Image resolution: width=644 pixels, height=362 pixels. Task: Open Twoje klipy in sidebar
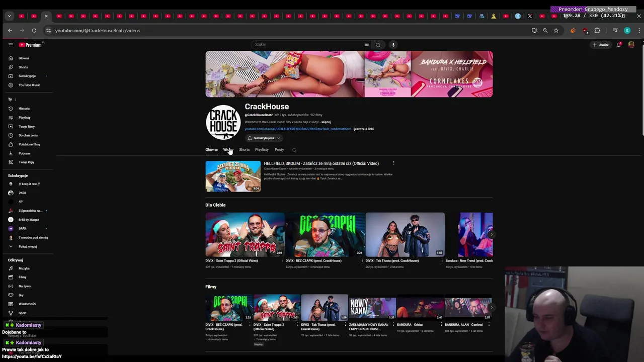point(26,162)
